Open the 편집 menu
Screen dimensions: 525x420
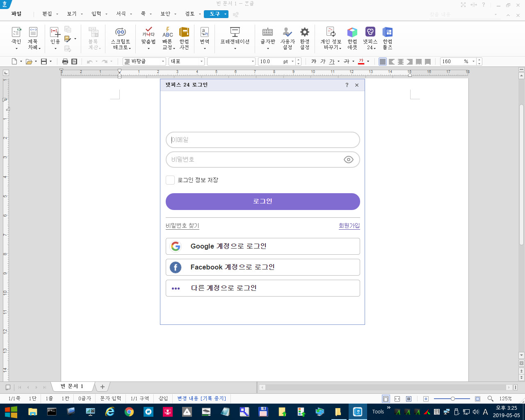tap(47, 14)
